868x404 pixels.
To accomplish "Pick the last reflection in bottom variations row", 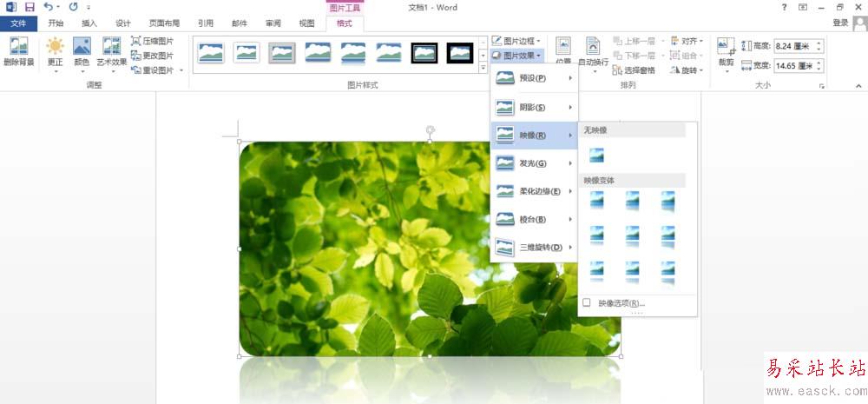I will click(667, 272).
